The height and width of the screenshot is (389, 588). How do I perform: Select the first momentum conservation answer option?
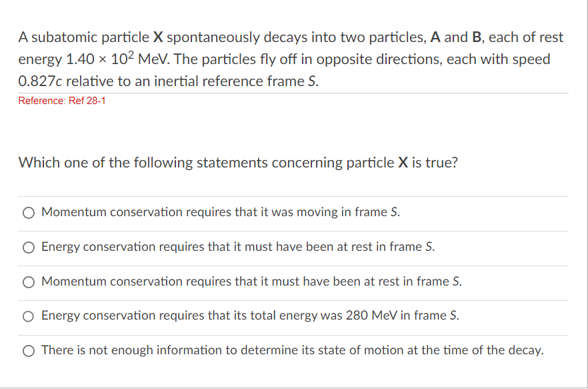(x=29, y=212)
